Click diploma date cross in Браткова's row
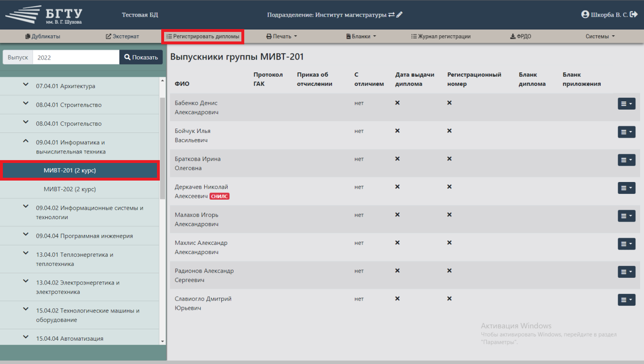The width and height of the screenshot is (644, 364). point(397,159)
